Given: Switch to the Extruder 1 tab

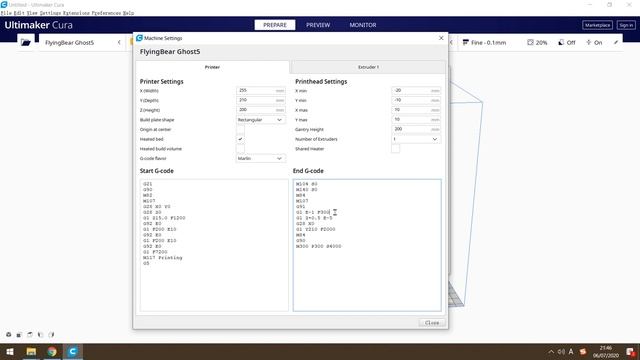Looking at the screenshot, I should [369, 67].
